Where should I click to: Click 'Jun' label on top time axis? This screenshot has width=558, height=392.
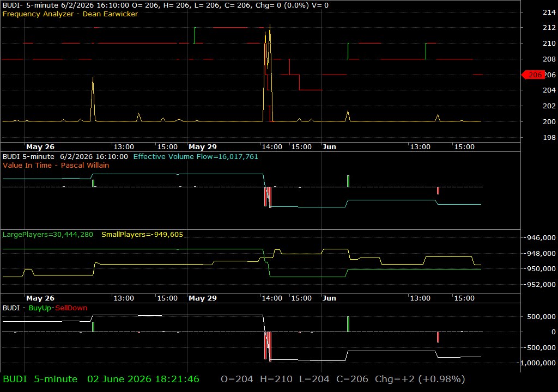(329, 147)
